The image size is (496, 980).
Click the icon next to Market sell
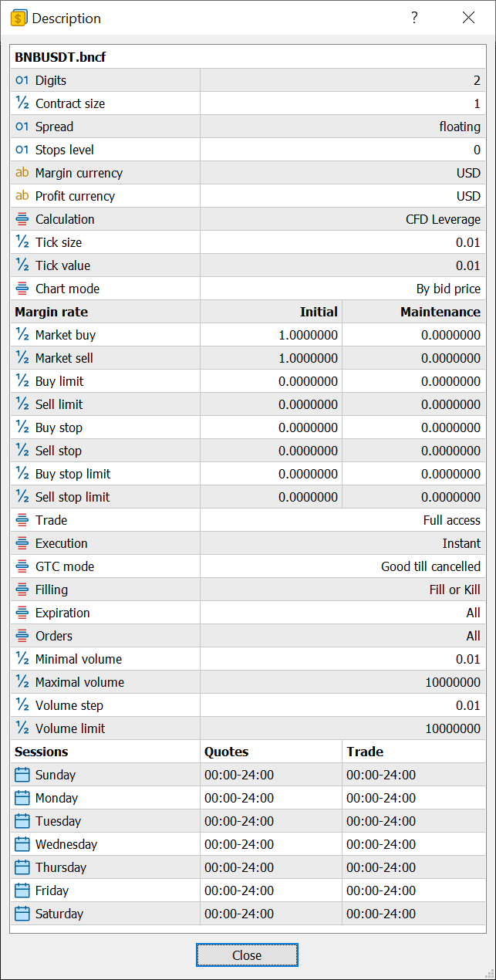click(22, 358)
